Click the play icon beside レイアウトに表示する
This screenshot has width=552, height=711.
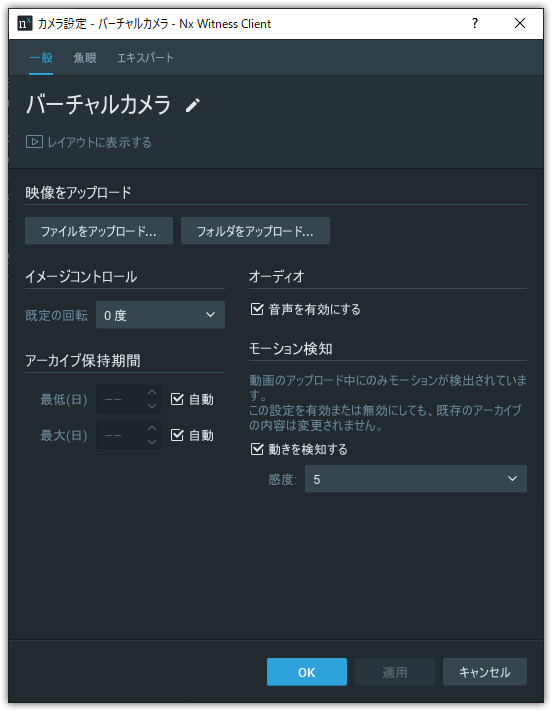(x=34, y=142)
